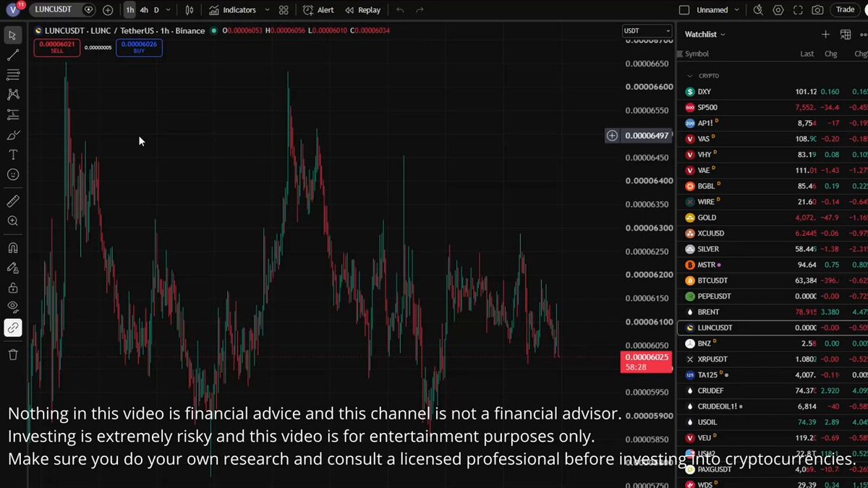Open the layout grid setup icon
Viewport: 868px width, 488px height.
284,10
